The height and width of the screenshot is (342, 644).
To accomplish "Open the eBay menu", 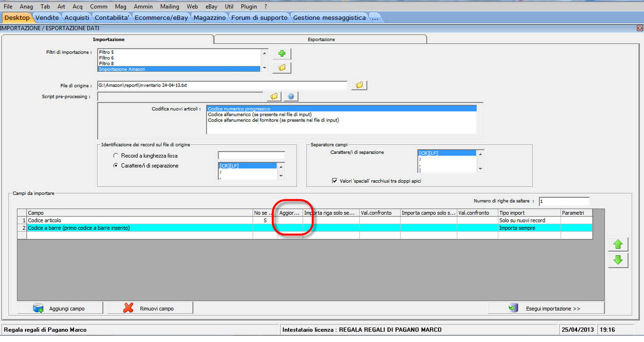I will 212,7.
